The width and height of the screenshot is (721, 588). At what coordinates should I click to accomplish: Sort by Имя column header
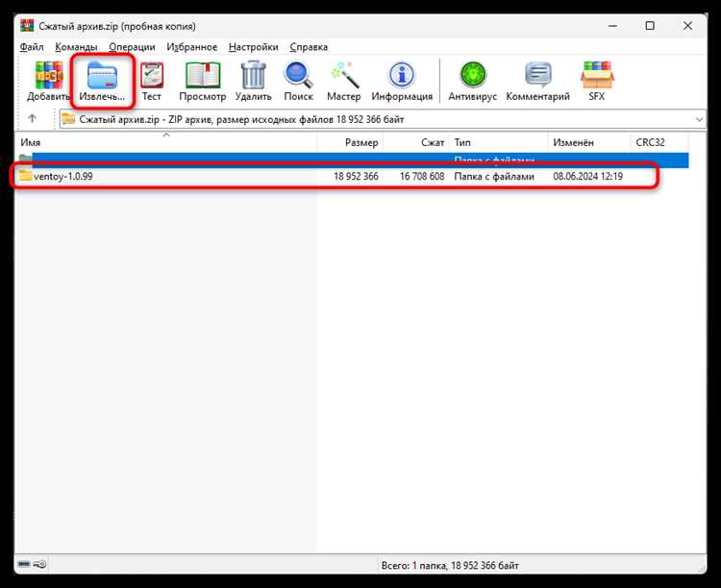(166, 142)
